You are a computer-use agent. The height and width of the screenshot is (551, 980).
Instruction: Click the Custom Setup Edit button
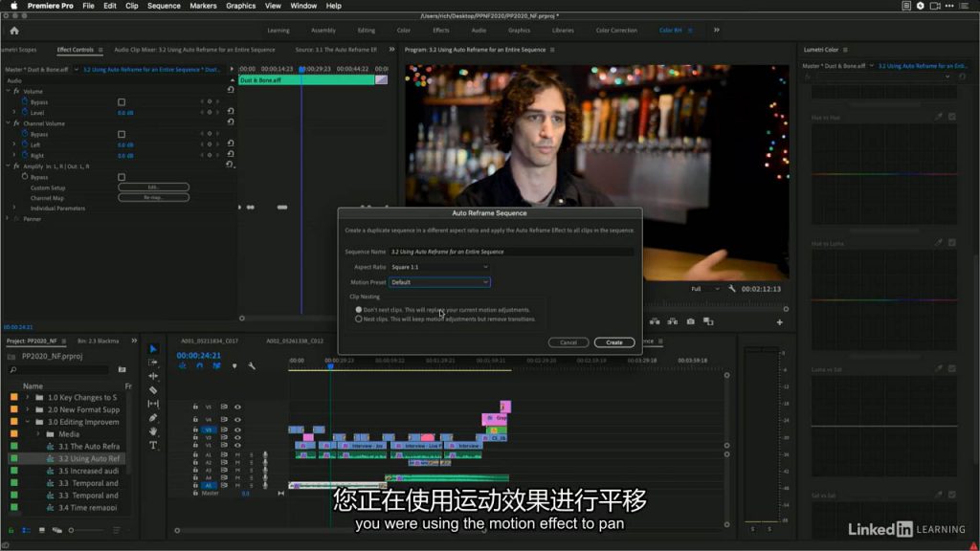pyautogui.click(x=153, y=187)
